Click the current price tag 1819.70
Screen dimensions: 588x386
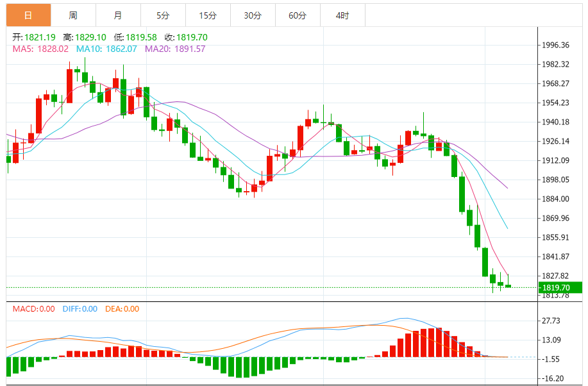pos(560,288)
